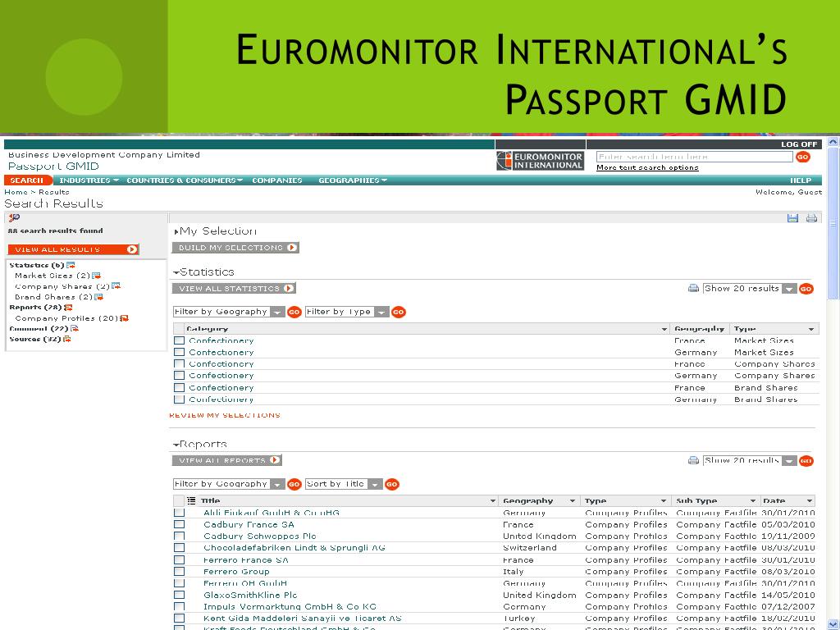Check the Confectionery Germany Market Sizes row
The height and width of the screenshot is (630, 840).
[179, 352]
